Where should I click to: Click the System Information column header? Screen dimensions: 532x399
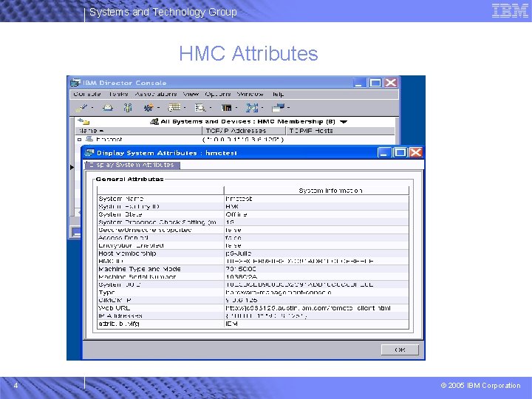click(316, 191)
